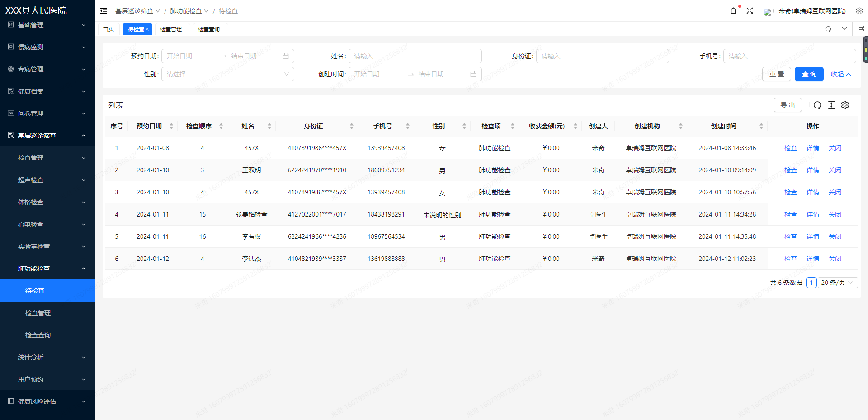Screen dimensions: 868x420
Task: Sort by 创建时间 column
Action: (x=761, y=126)
